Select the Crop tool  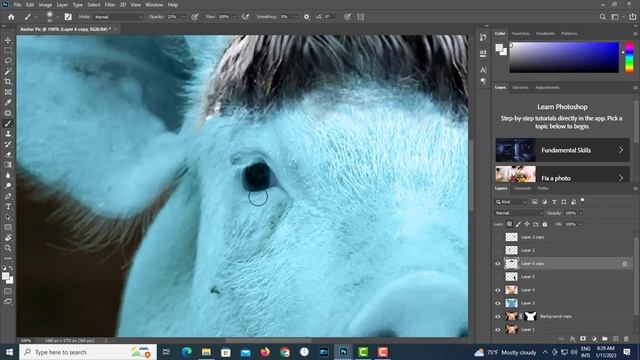click(x=8, y=82)
